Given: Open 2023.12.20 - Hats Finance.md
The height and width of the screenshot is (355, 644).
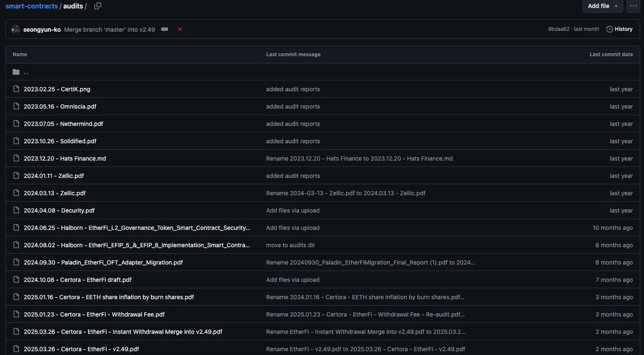Looking at the screenshot, I should (64, 158).
